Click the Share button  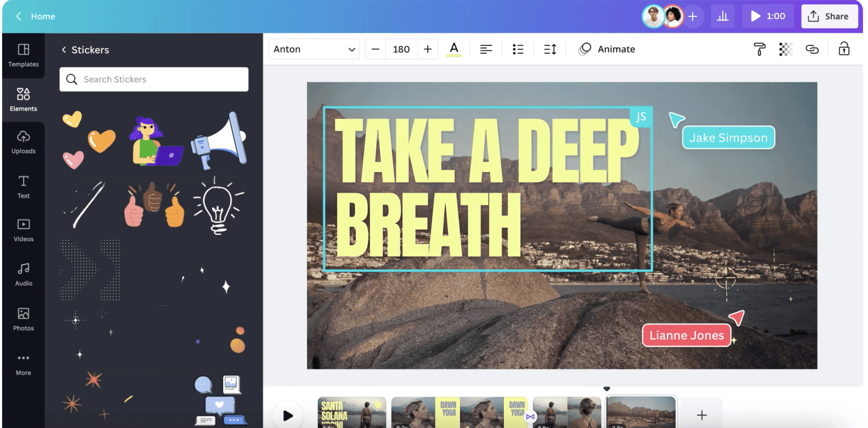(x=829, y=16)
